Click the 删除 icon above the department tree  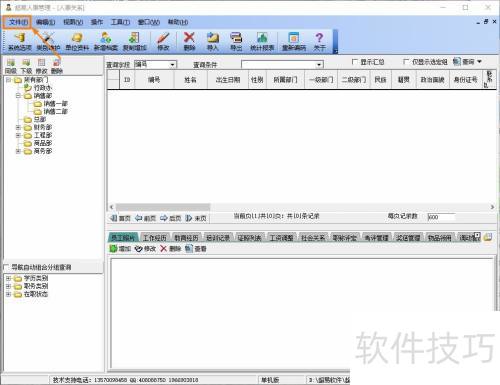click(57, 66)
